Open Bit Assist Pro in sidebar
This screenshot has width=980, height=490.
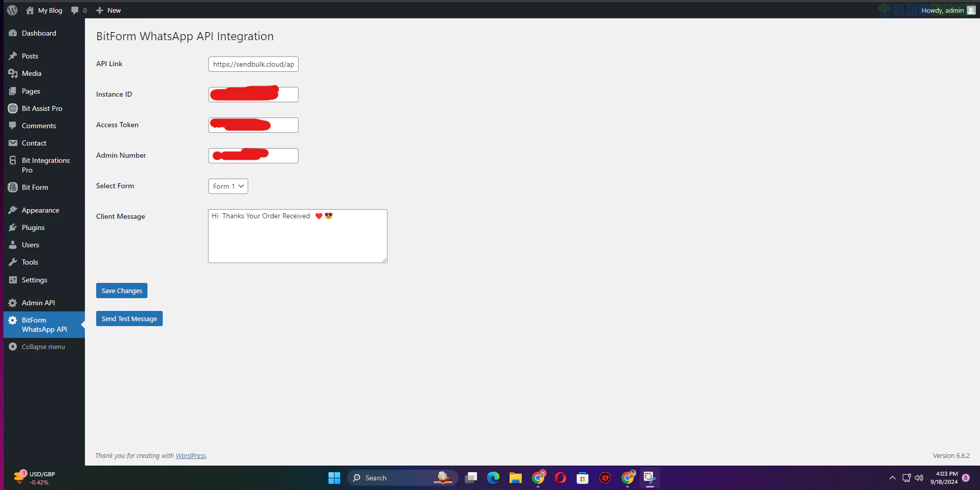pyautogui.click(x=42, y=108)
